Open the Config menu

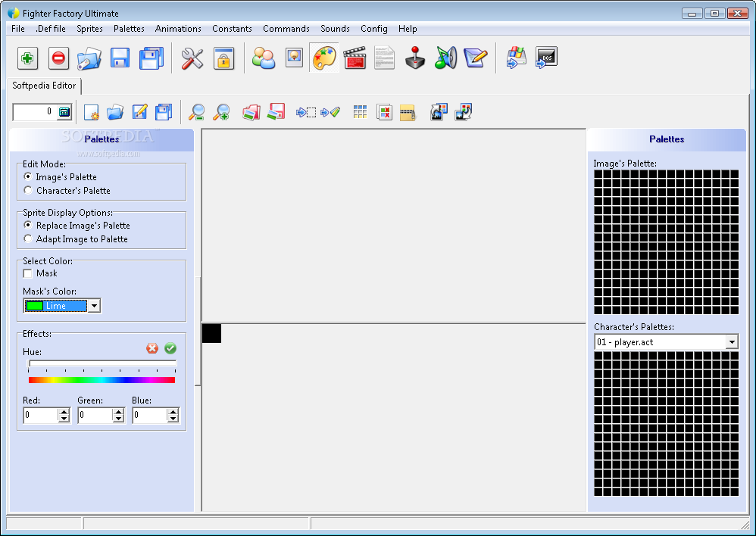click(374, 29)
